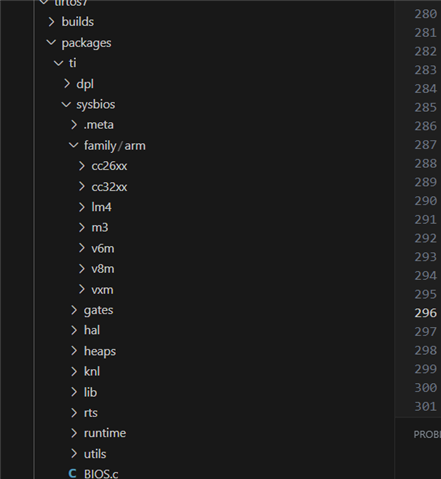Collapse the family/arm folder chevron

(74, 145)
